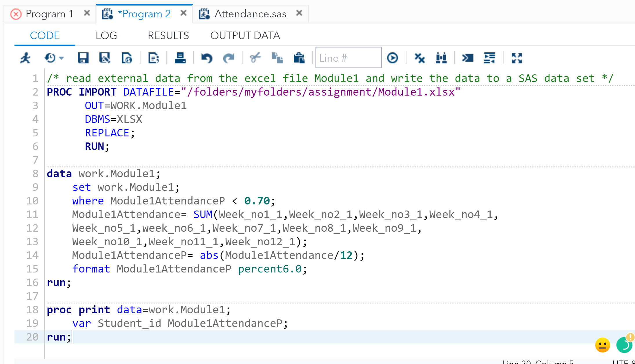Image resolution: width=635 pixels, height=364 pixels.
Task: Run the SAS program
Action: (x=26, y=58)
